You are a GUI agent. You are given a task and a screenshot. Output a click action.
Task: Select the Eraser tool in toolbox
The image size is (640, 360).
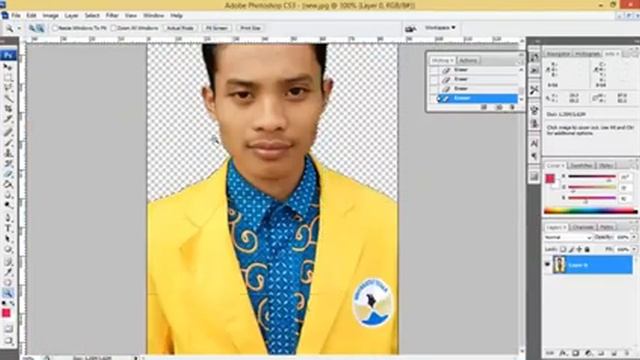pyautogui.click(x=7, y=174)
